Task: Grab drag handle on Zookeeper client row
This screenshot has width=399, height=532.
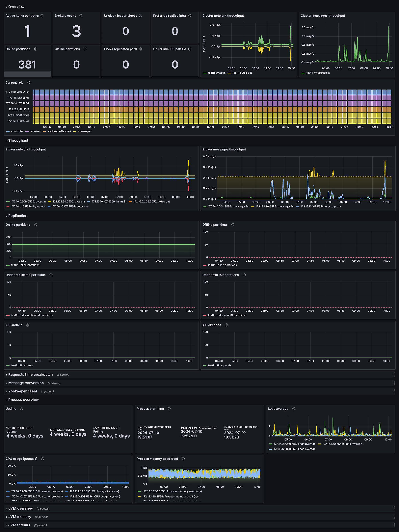Action: click(393, 392)
